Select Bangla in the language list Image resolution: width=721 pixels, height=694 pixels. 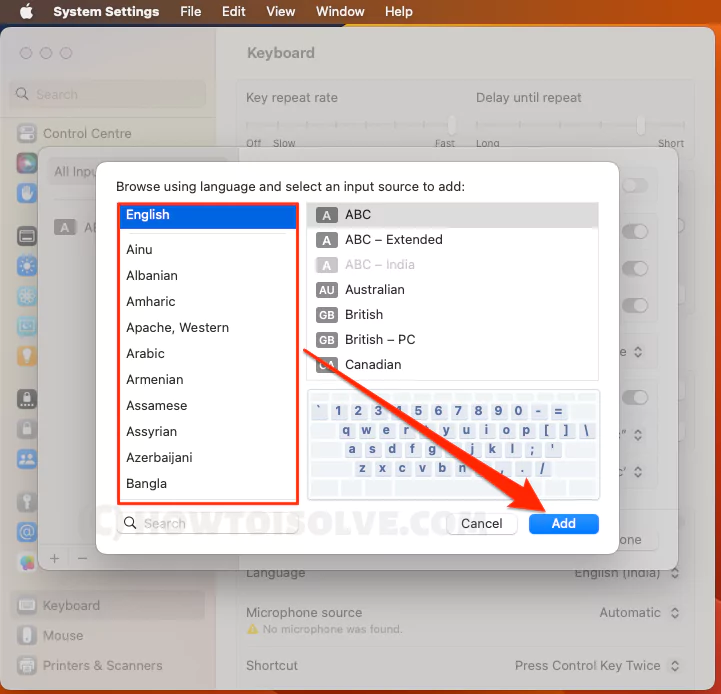tap(208, 483)
